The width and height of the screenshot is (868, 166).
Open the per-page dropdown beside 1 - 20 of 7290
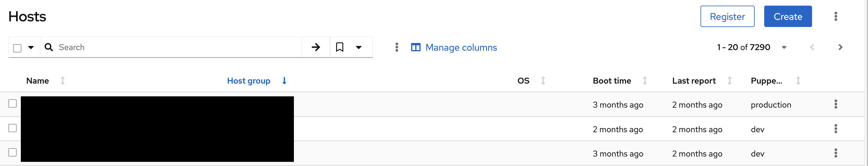784,47
